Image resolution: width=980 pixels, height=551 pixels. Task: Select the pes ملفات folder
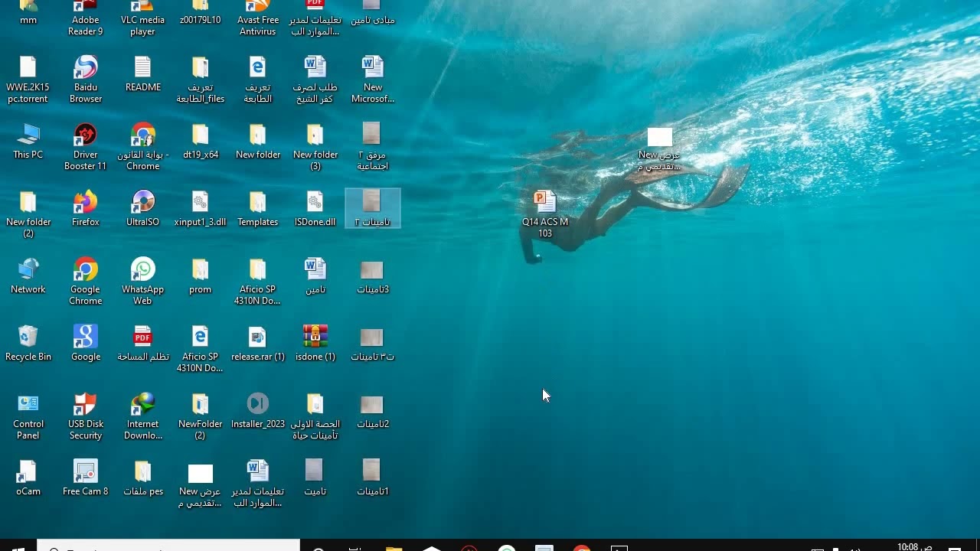pos(142,478)
